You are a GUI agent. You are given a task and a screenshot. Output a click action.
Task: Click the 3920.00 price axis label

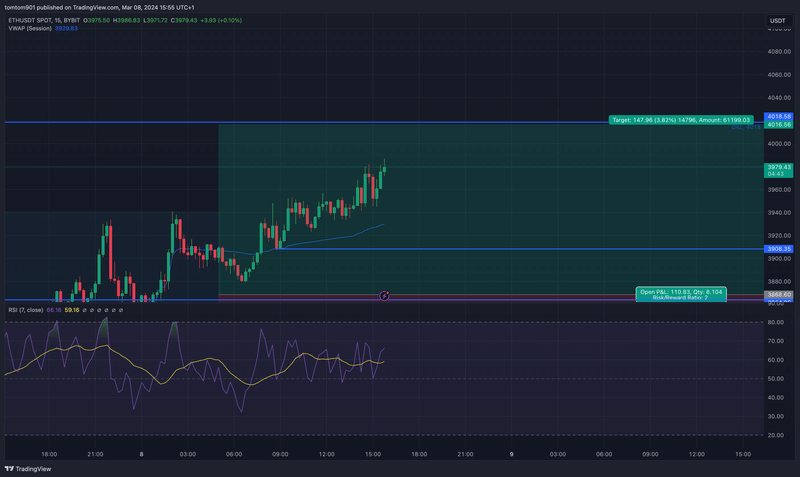click(x=779, y=236)
